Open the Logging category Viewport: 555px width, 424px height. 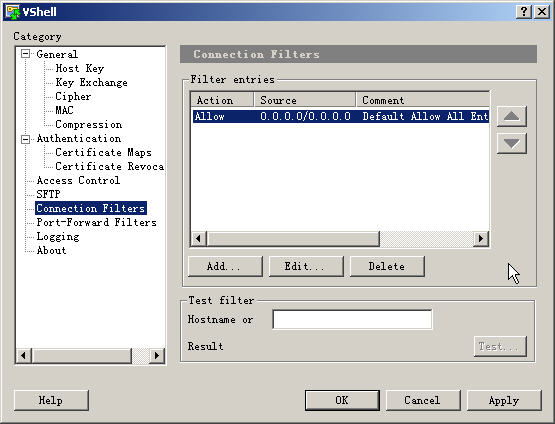click(x=58, y=236)
